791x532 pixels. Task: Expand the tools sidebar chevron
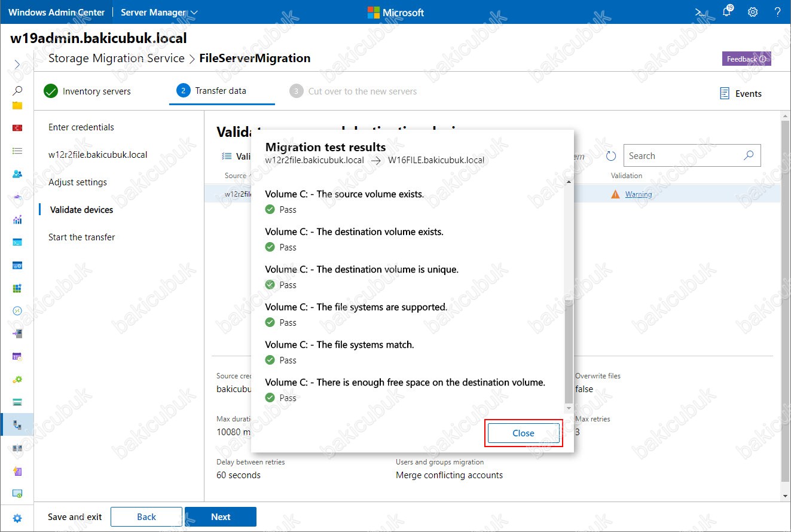(x=17, y=64)
